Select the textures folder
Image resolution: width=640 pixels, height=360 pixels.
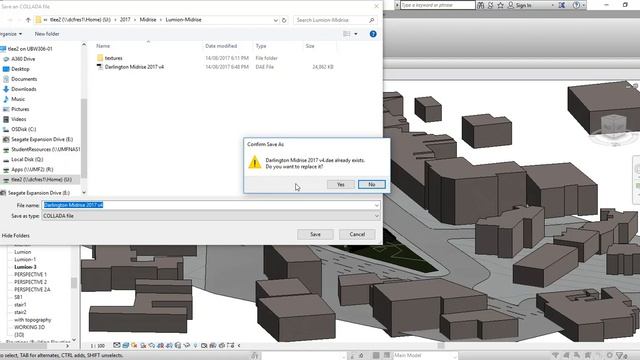[113, 58]
